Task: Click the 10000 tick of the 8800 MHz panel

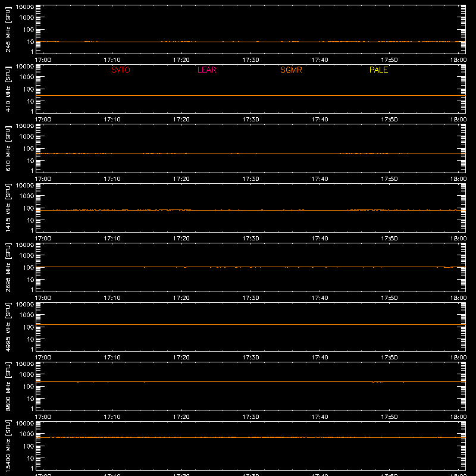Action: [x=25, y=364]
